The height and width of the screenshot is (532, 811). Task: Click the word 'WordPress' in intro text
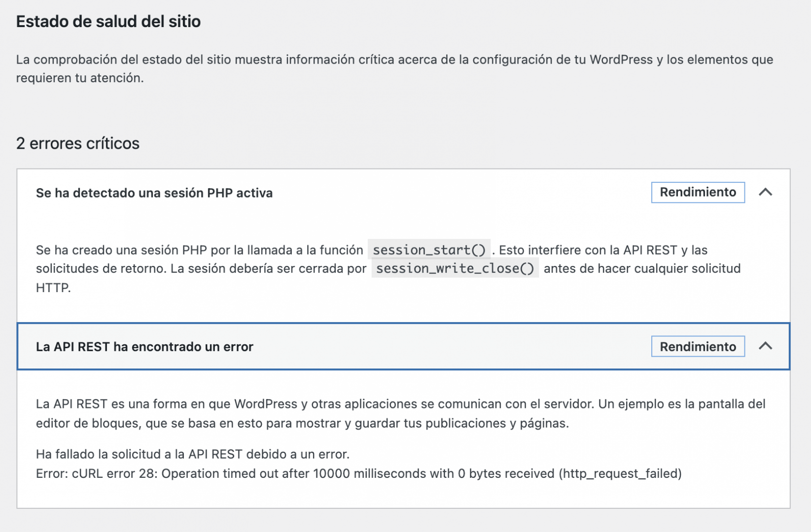(621, 60)
